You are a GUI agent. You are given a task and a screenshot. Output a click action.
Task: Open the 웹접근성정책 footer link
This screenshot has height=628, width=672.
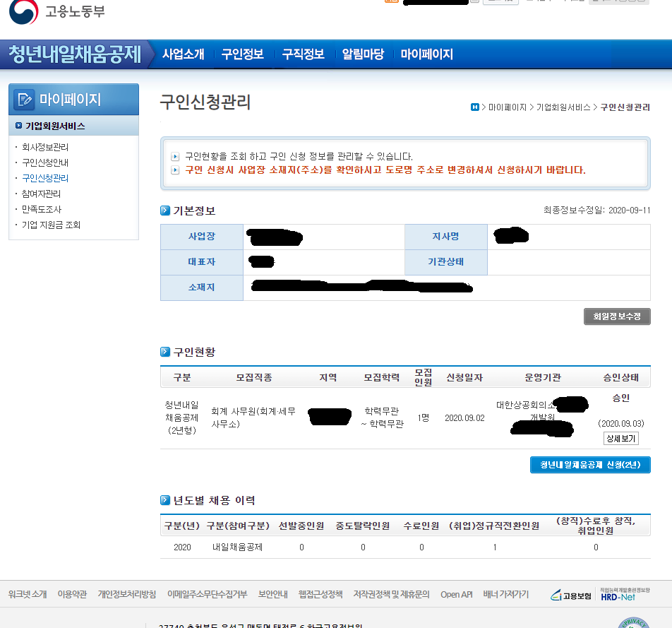click(x=320, y=594)
